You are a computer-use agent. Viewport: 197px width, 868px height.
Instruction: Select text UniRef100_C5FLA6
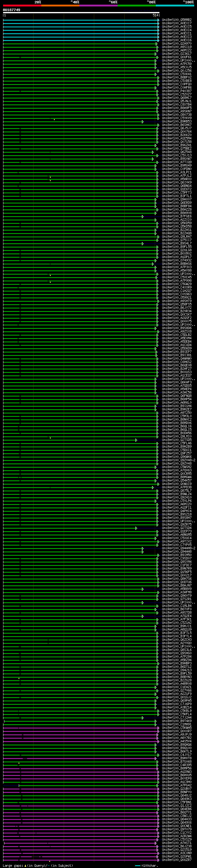point(177,443)
